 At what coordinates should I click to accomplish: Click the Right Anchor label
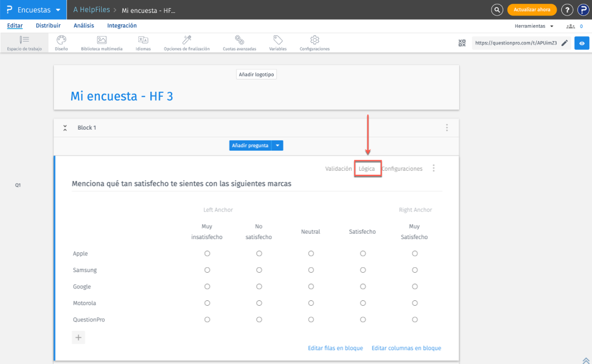pos(415,210)
